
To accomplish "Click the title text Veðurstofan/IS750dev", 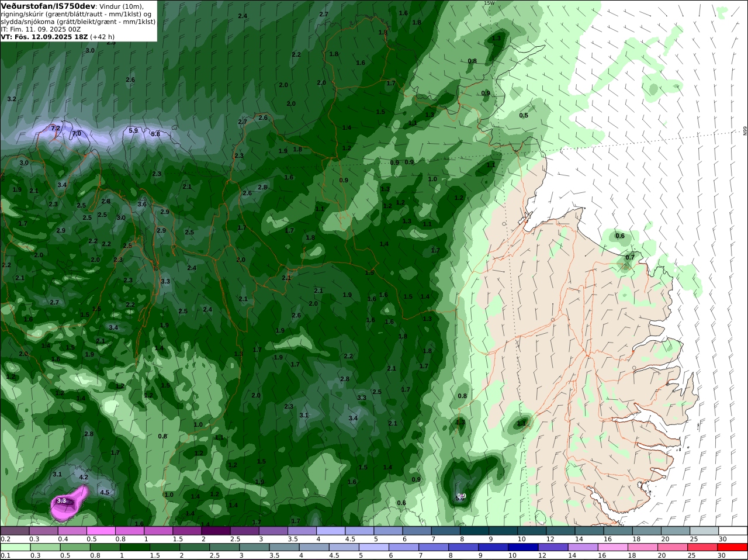I will click(48, 6).
